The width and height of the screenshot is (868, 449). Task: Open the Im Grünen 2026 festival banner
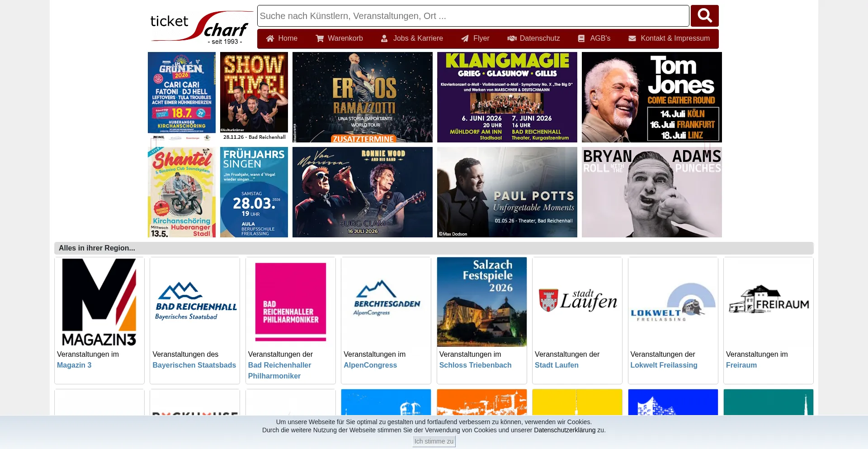click(182, 97)
